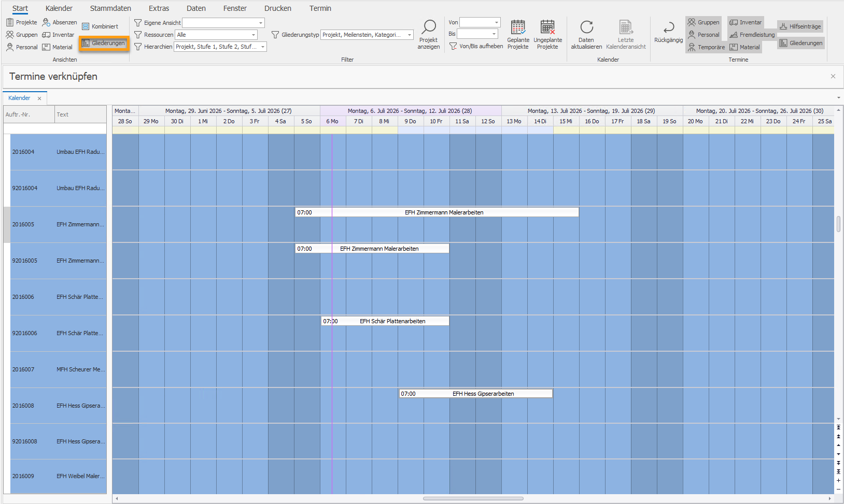Select Personal in the Termine group
The image size is (844, 504).
tap(704, 35)
